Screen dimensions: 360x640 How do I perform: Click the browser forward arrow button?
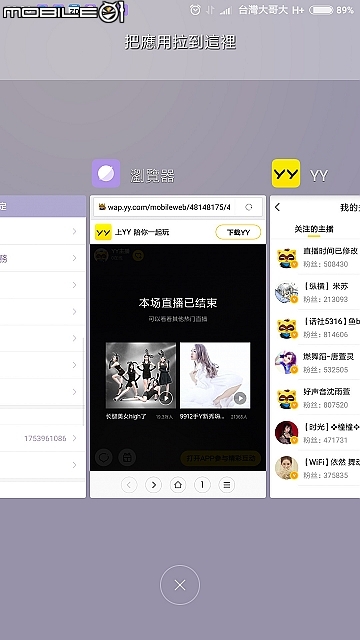point(153,485)
